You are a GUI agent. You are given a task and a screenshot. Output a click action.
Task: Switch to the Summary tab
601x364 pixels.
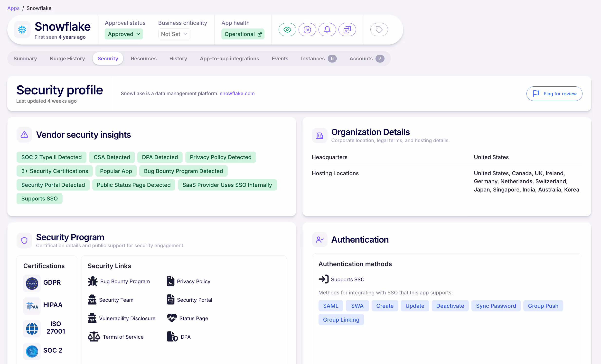click(25, 59)
